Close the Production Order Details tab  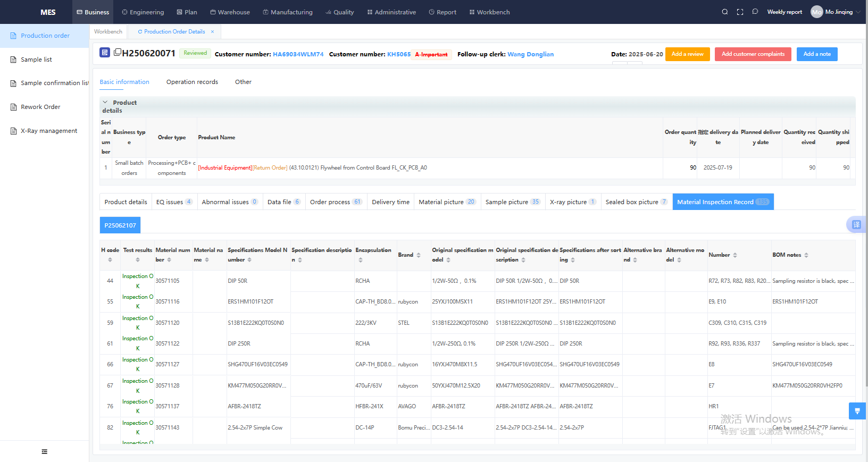(212, 32)
